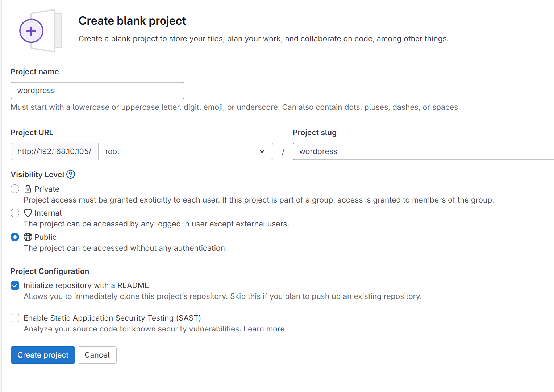Select the Private visibility radio button

pos(15,189)
